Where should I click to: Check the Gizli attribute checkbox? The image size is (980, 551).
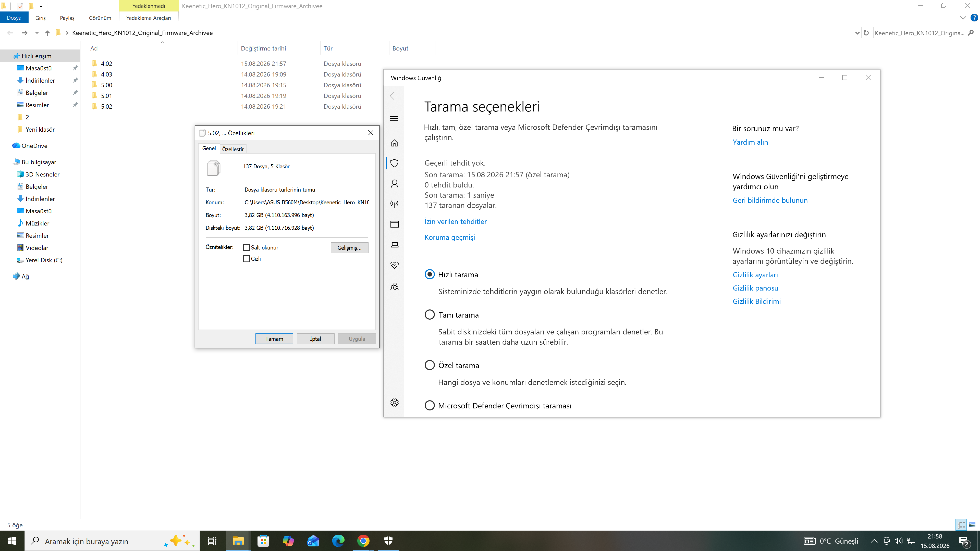pyautogui.click(x=247, y=259)
